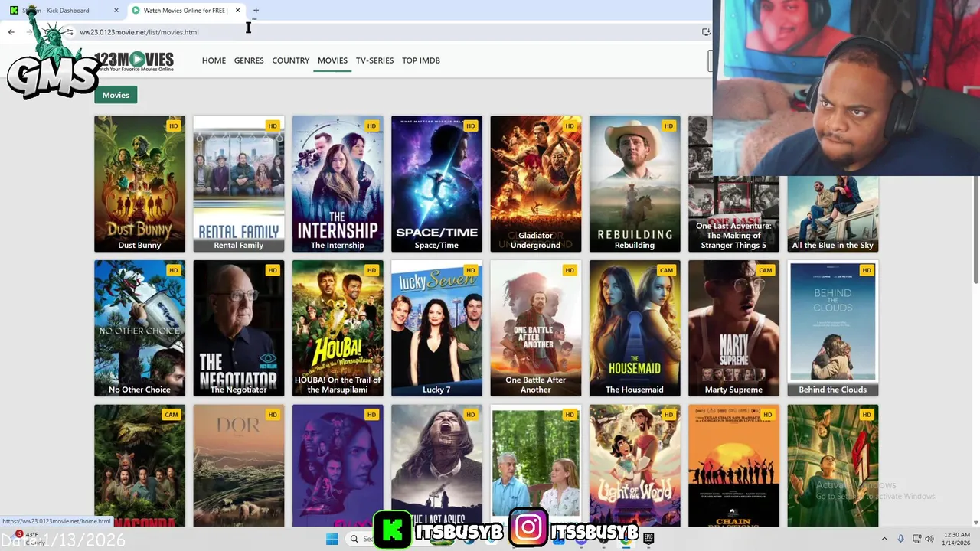Open the Marty Supreme movie poster

point(733,328)
